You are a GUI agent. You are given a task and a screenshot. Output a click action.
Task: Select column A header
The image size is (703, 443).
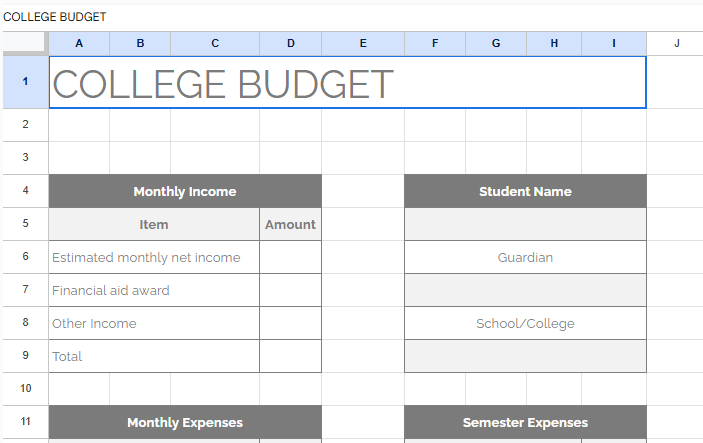pos(79,43)
